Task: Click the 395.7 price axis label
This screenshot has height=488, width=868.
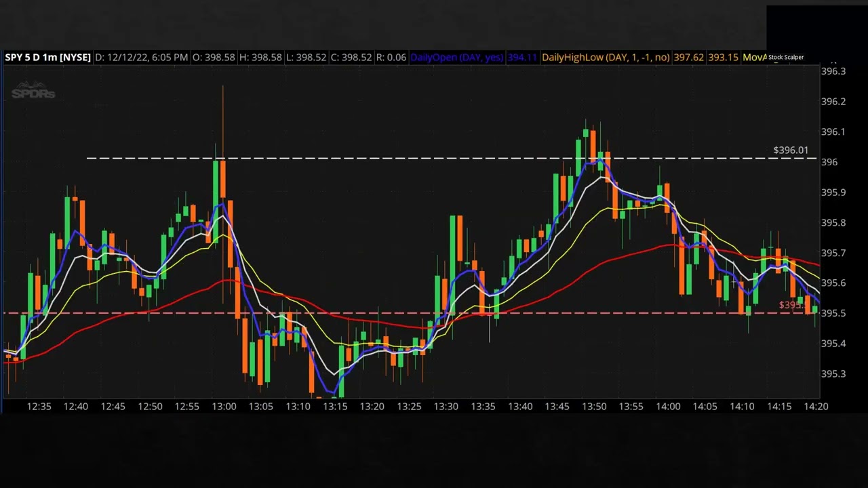Action: click(833, 253)
